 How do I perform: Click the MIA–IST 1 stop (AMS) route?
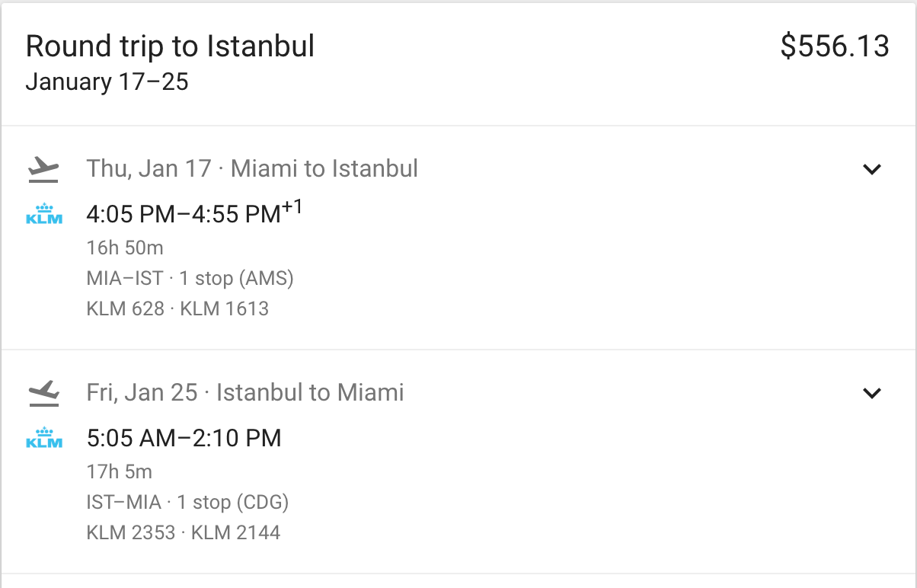(x=190, y=278)
